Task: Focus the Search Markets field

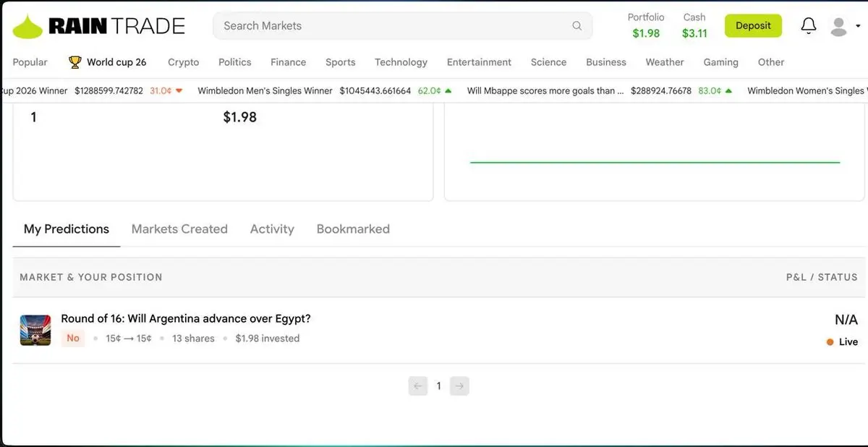Action: [402, 26]
